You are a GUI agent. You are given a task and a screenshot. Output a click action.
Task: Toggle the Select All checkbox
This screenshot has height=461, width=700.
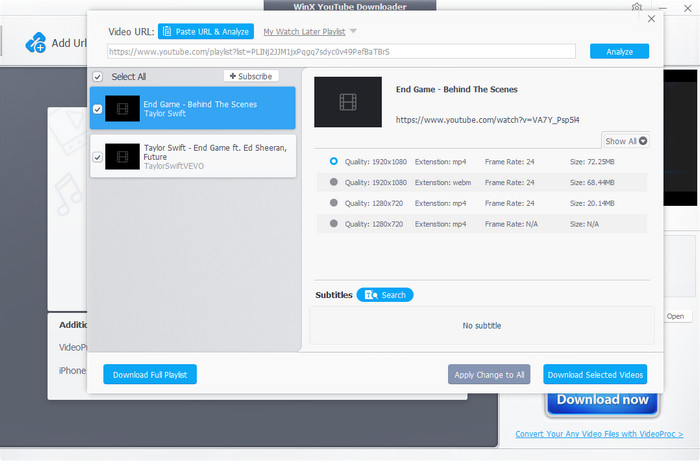click(x=98, y=77)
